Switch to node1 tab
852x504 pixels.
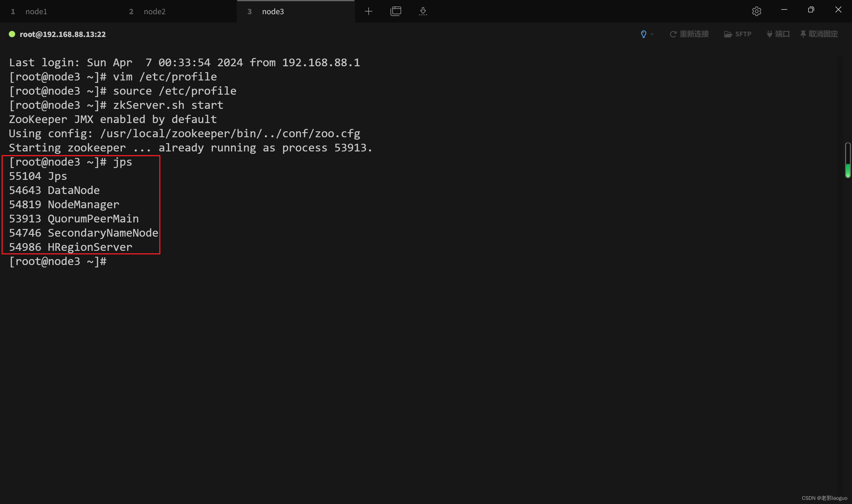(x=36, y=12)
